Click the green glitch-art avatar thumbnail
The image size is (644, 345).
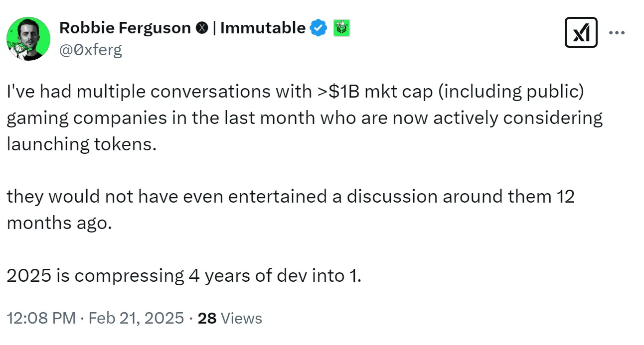click(28, 38)
